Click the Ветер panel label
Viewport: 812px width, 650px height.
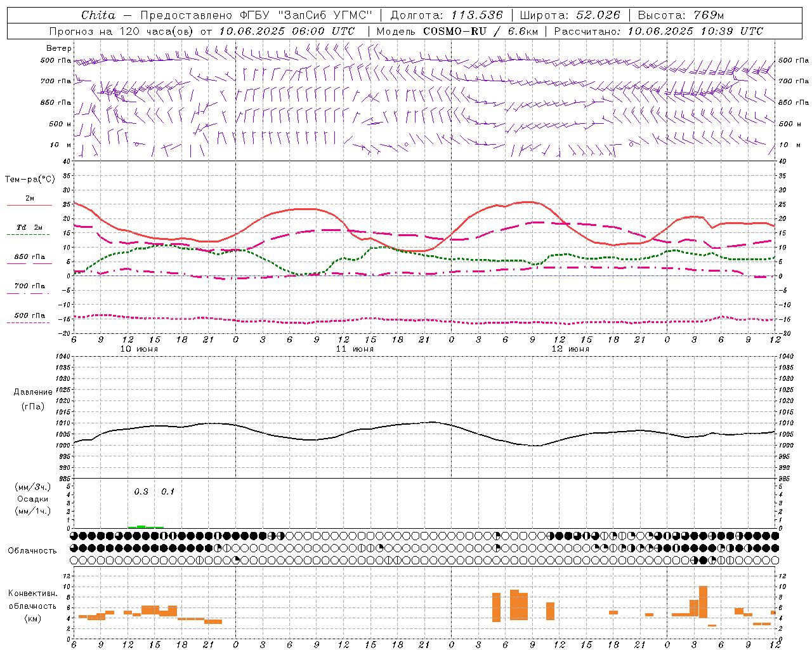coord(59,48)
